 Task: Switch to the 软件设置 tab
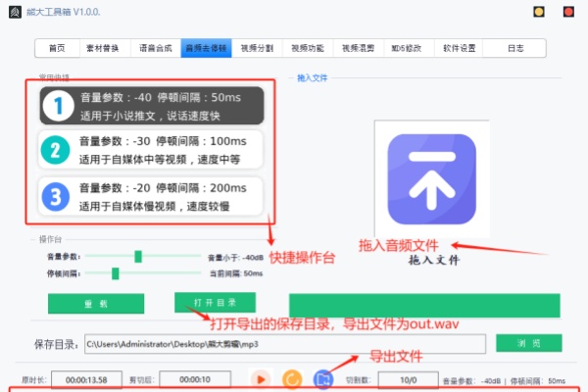(459, 48)
